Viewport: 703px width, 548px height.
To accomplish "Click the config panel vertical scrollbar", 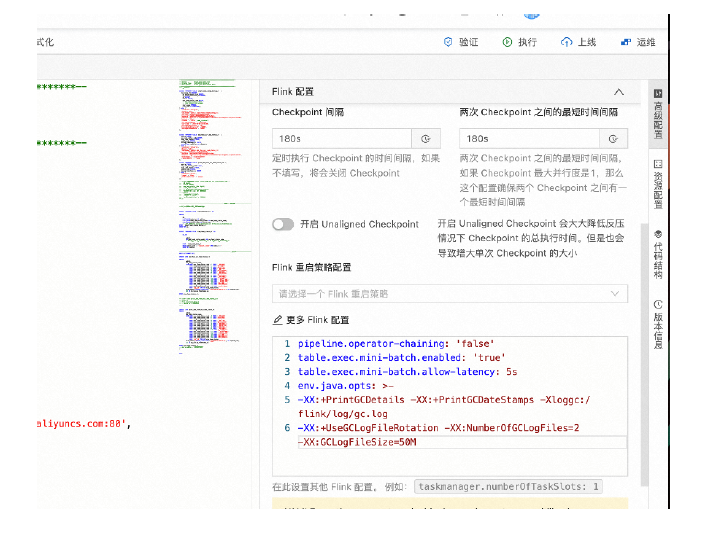I will (644, 354).
